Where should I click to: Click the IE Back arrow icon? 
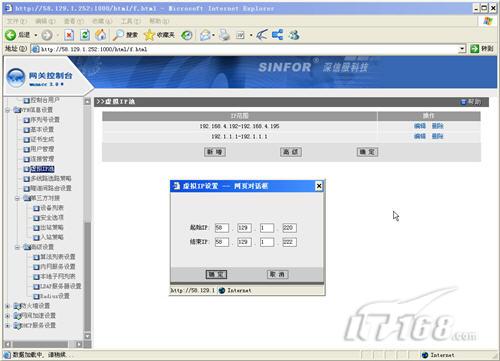tap(10, 35)
